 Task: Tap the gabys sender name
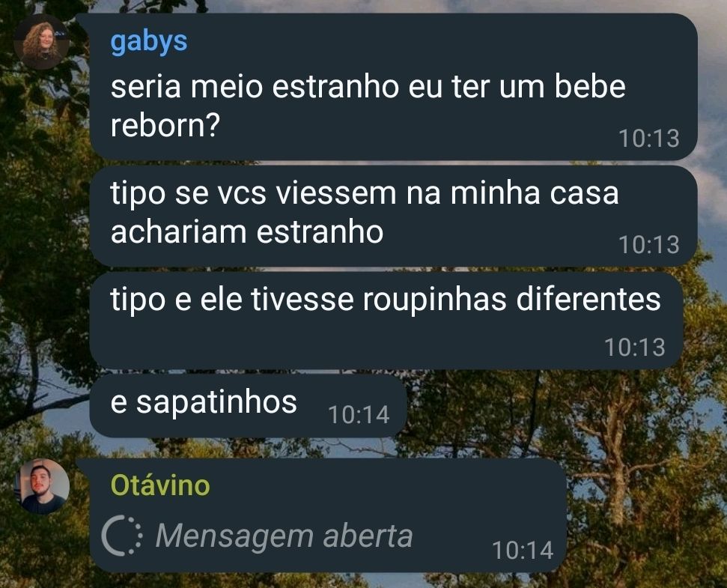click(149, 42)
